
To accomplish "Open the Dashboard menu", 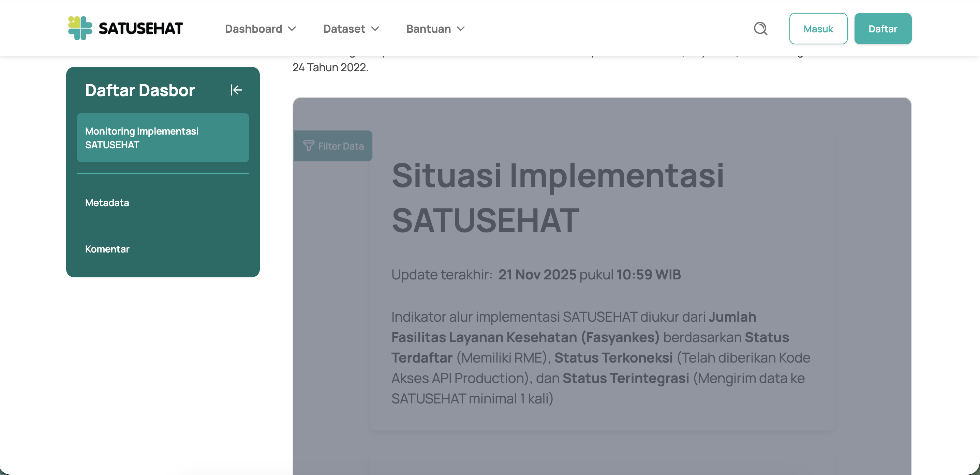I will tap(253, 29).
